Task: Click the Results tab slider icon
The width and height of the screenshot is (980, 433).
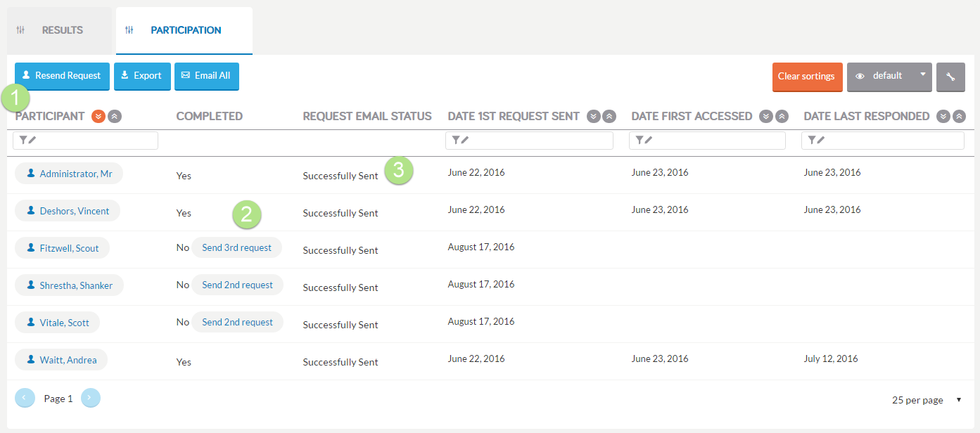Action: [20, 30]
